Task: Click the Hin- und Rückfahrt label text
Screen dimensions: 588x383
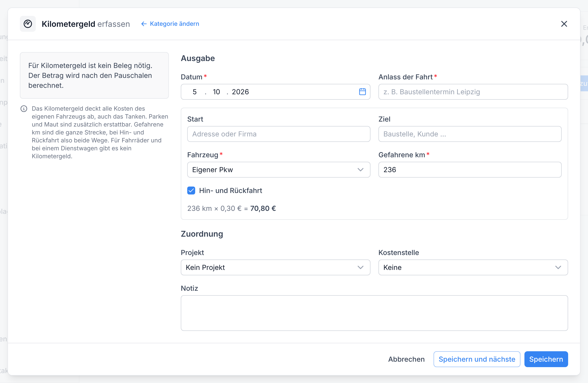Action: (x=230, y=191)
